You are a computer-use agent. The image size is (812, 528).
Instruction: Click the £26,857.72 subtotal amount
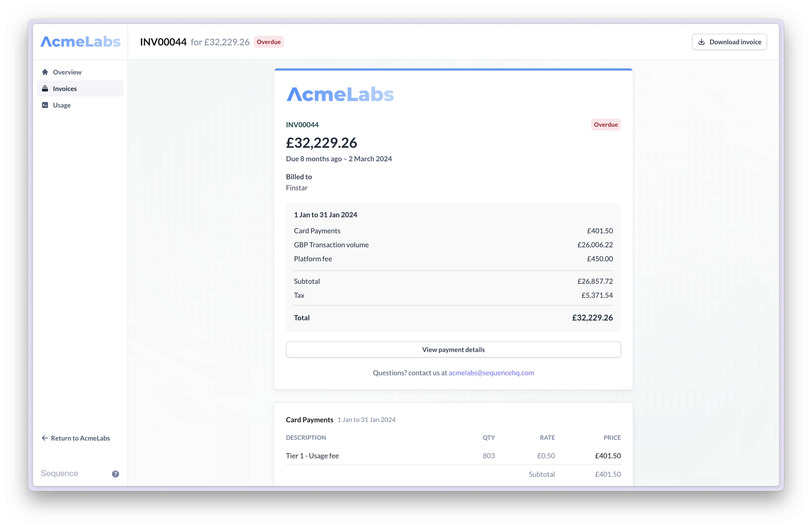595,281
